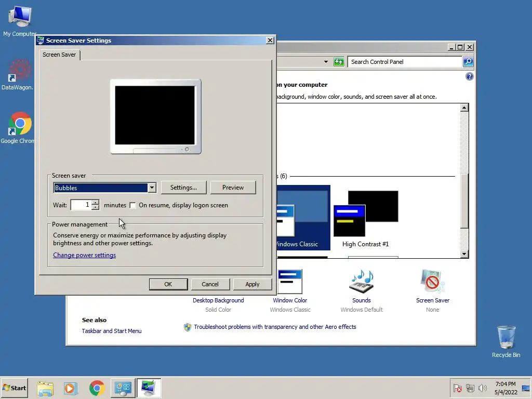This screenshot has width=532, height=399.
Task: Click the Screen Saver link label
Action: coord(433,300)
